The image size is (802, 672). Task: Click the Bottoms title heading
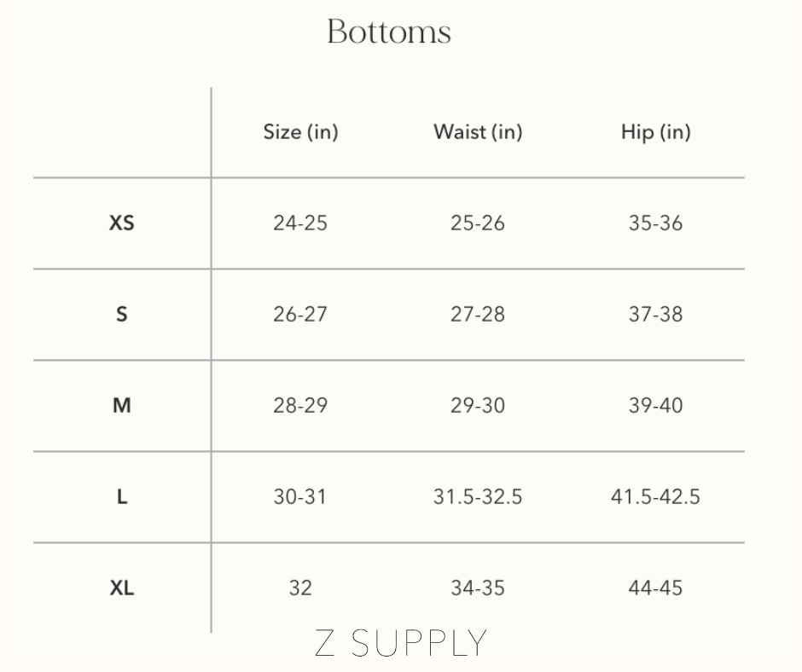(389, 32)
